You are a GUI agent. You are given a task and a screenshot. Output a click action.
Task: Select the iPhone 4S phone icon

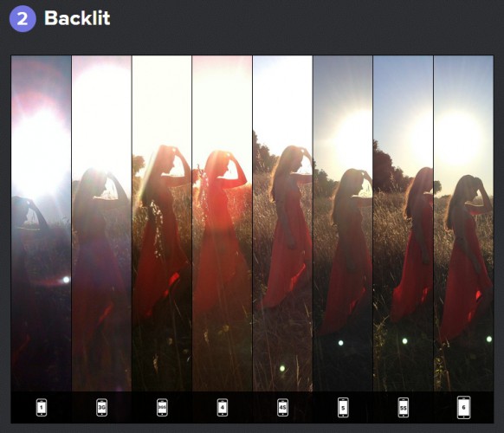click(282, 407)
